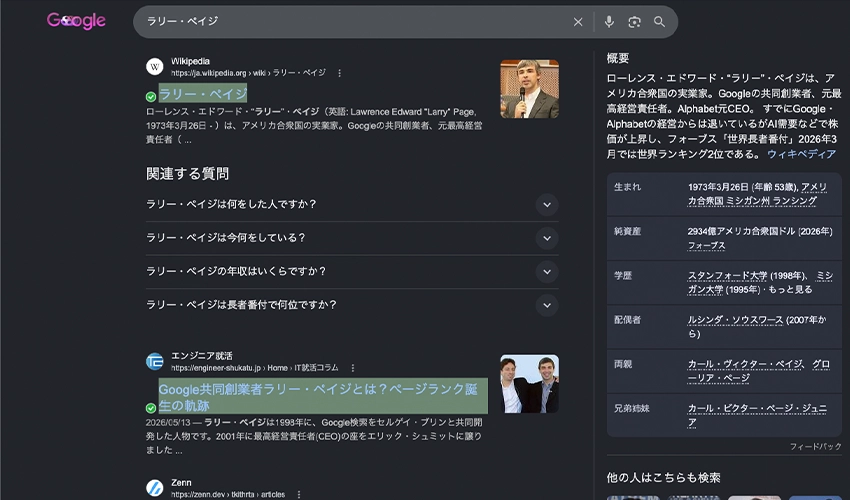Click the Zenn site favicon

154,488
